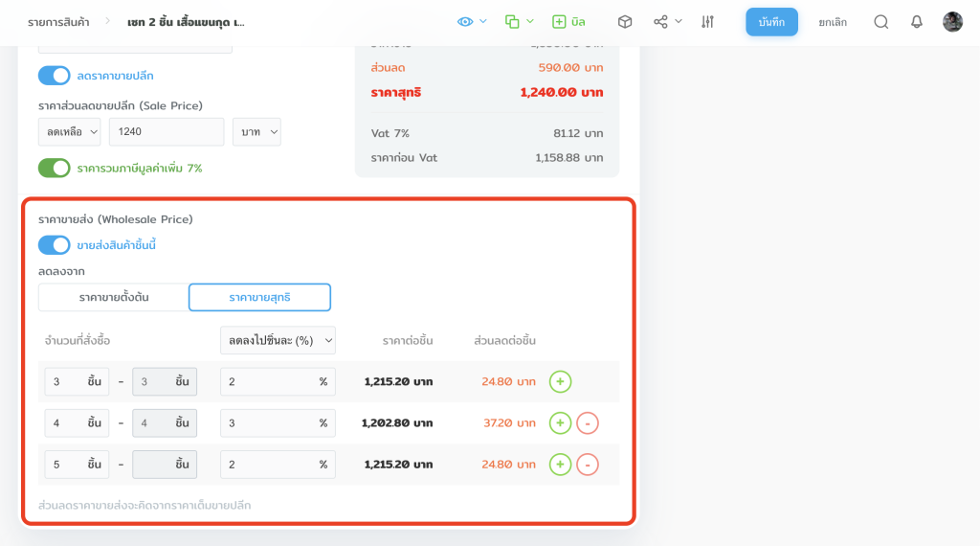Image resolution: width=980 pixels, height=546 pixels.
Task: Click the sale price field showing 1240
Action: coord(166,132)
